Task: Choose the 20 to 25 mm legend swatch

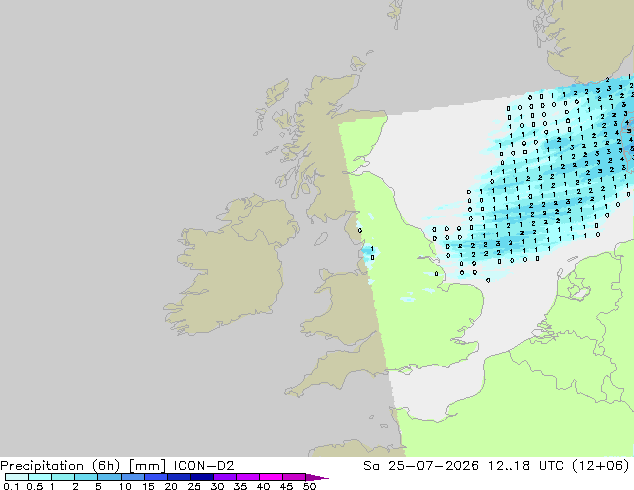Action: pyautogui.click(x=178, y=477)
